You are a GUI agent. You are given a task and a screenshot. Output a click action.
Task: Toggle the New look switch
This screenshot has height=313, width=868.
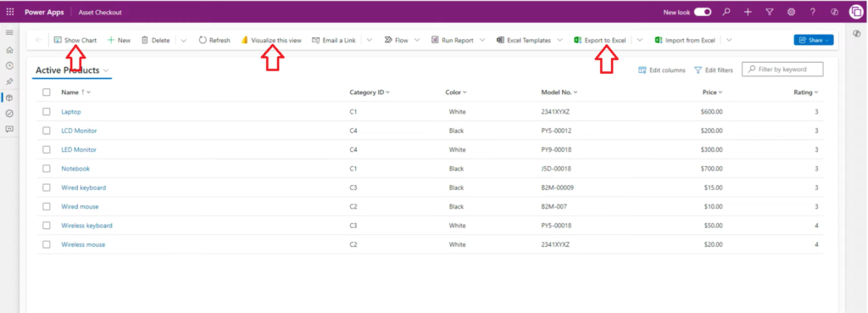tap(703, 12)
